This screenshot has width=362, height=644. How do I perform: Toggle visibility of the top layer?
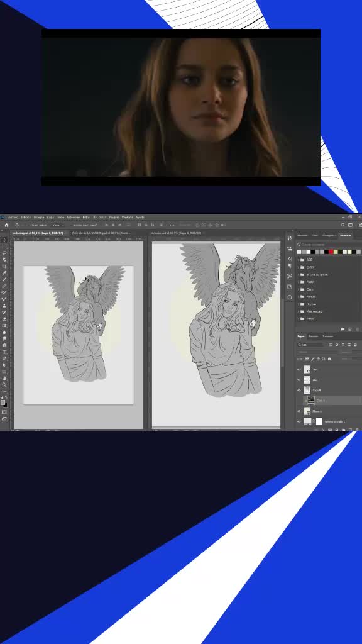[299, 370]
